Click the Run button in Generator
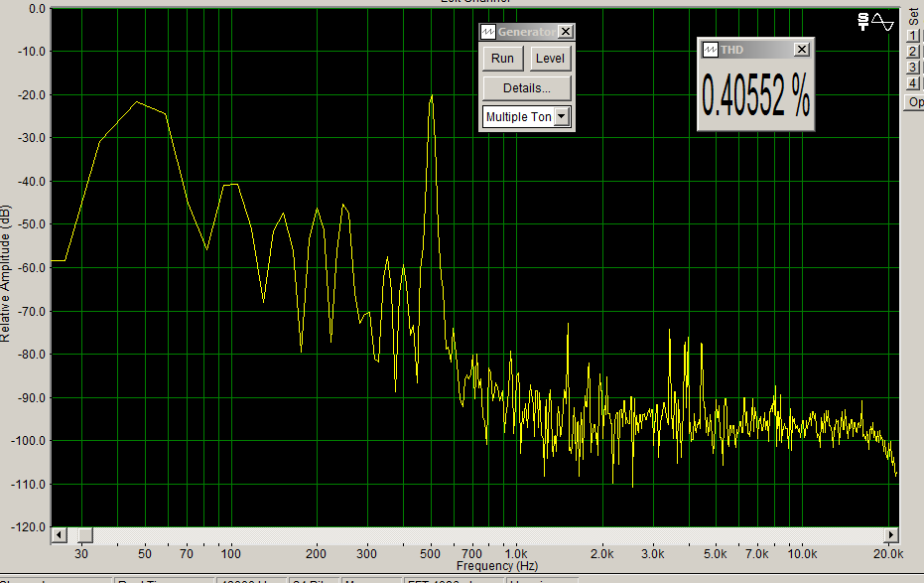The width and height of the screenshot is (924, 583). click(502, 59)
